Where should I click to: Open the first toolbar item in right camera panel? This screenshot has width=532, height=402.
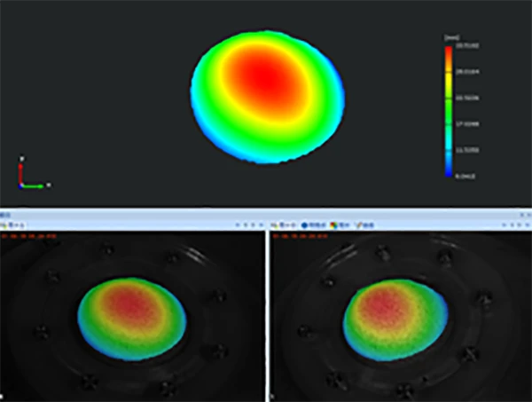[284, 225]
